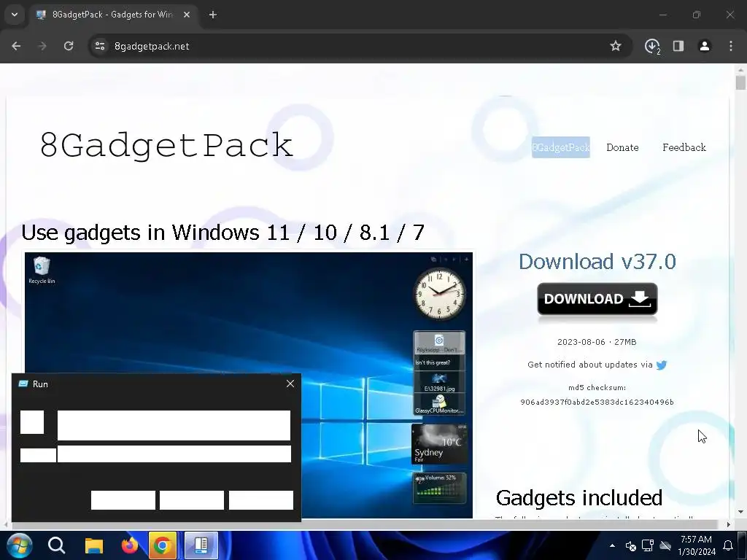Click the black DOWNLOAD button
Screen dimensions: 747x560
click(597, 299)
